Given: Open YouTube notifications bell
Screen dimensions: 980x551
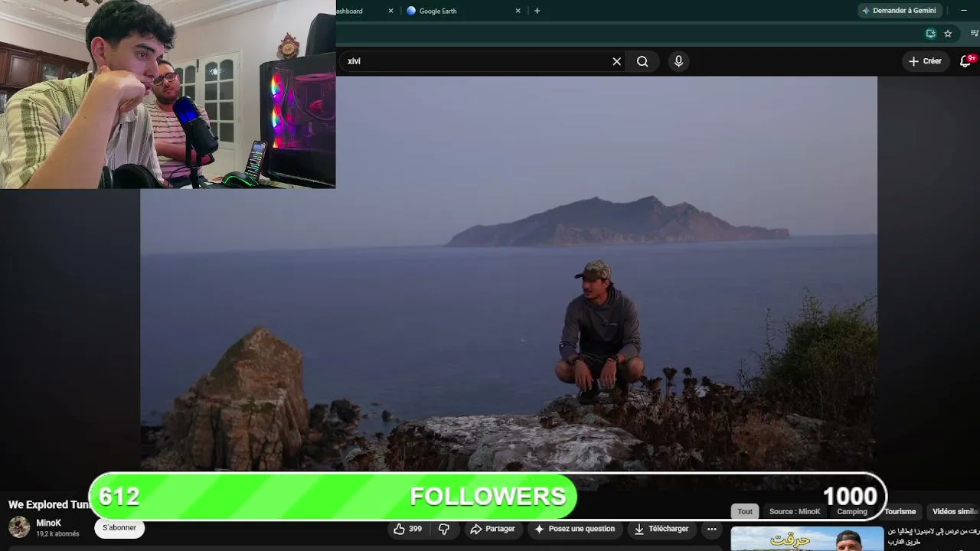Looking at the screenshot, I should (965, 61).
